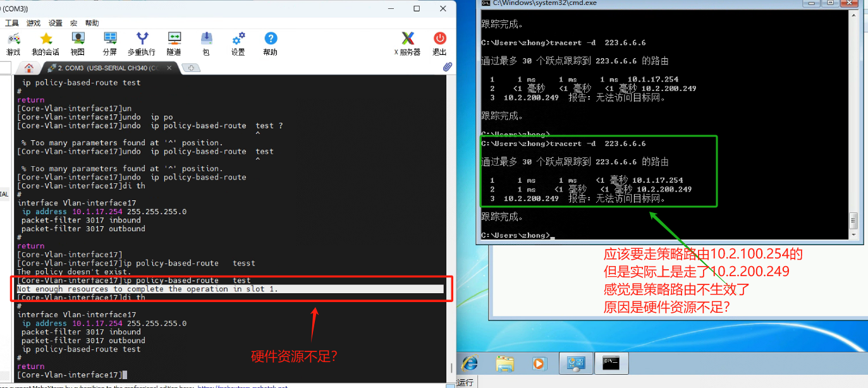Click the cmd window scrollbar thumb
The height and width of the screenshot is (388, 868).
pos(853,221)
